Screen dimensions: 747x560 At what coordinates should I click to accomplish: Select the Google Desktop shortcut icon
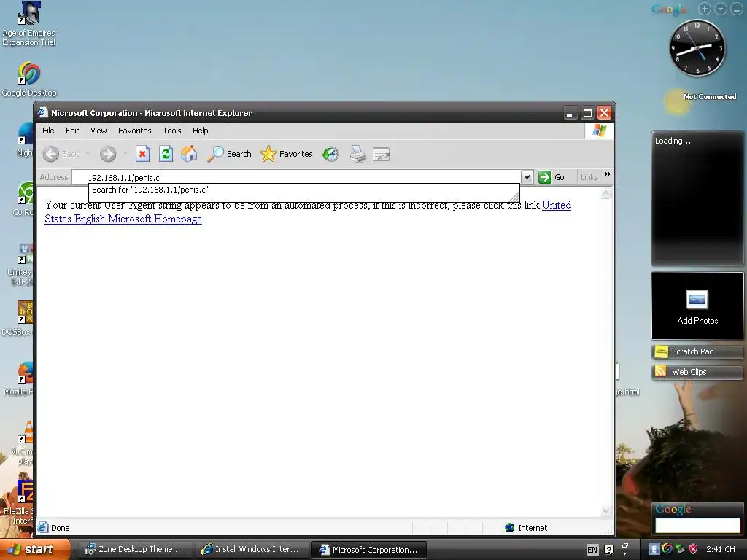coord(28,79)
